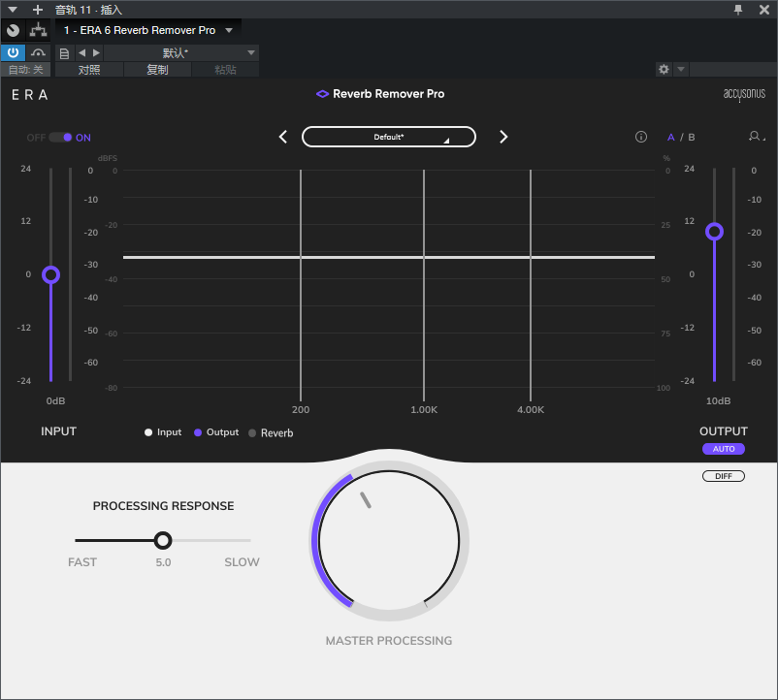Click the INPUT gain slider handle
The image size is (778, 700).
point(50,274)
